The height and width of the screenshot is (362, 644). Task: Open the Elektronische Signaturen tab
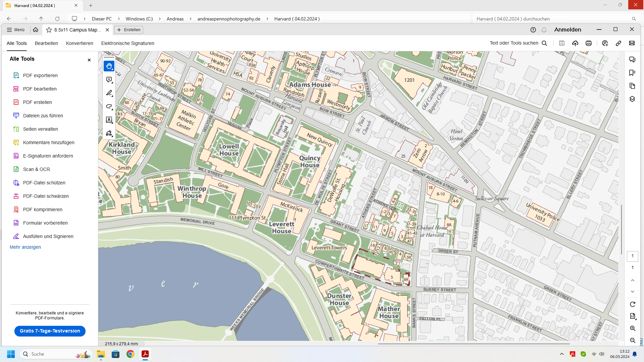128,43
